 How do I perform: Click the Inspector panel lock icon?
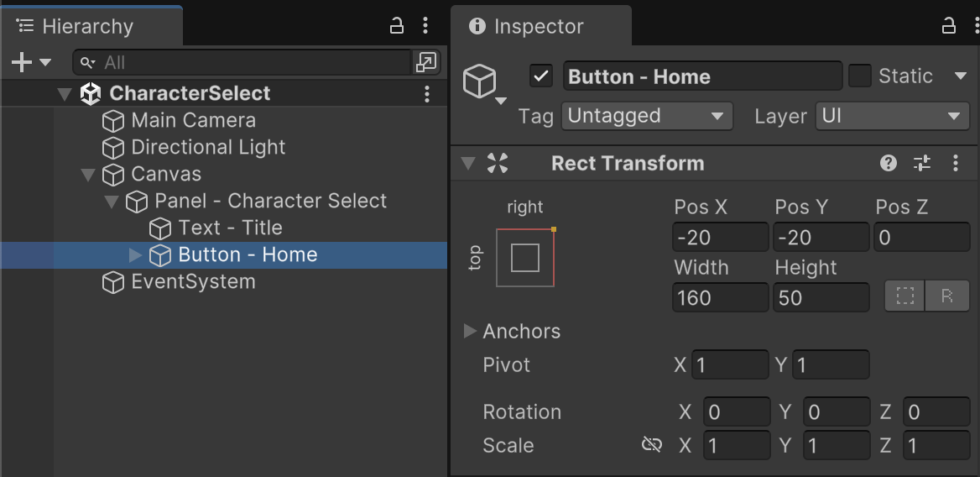pyautogui.click(x=949, y=26)
